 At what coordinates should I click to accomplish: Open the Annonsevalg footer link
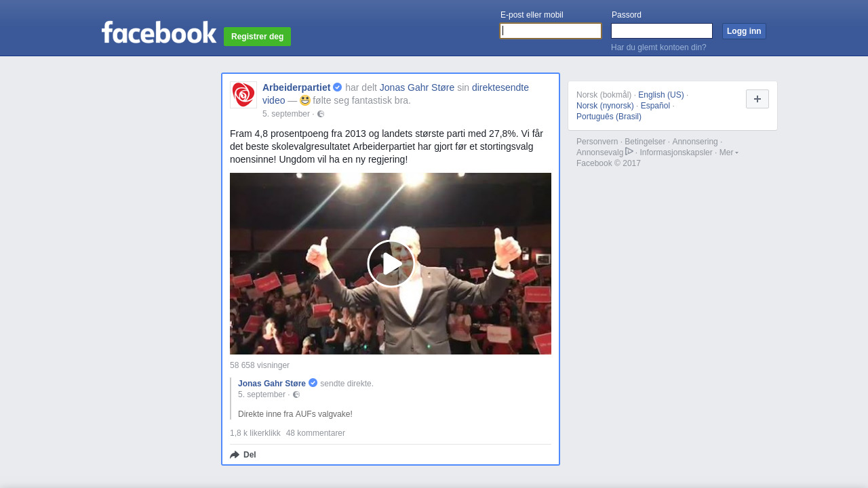click(x=599, y=152)
